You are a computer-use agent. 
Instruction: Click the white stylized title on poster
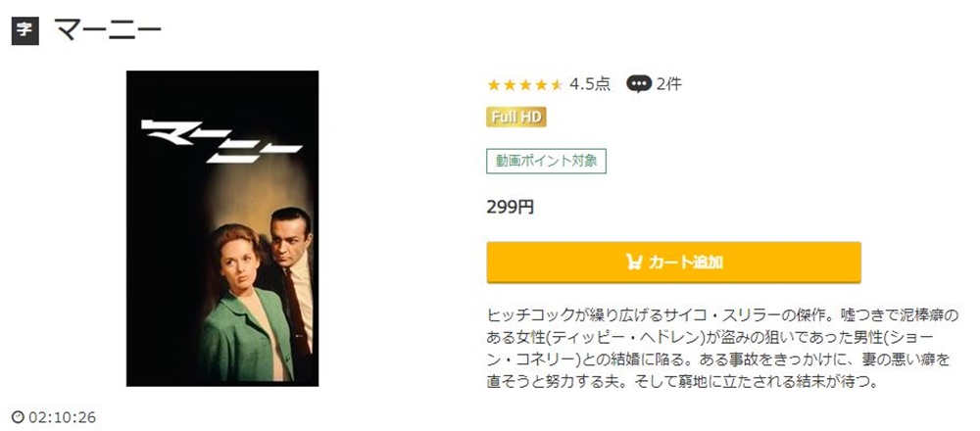(220, 141)
